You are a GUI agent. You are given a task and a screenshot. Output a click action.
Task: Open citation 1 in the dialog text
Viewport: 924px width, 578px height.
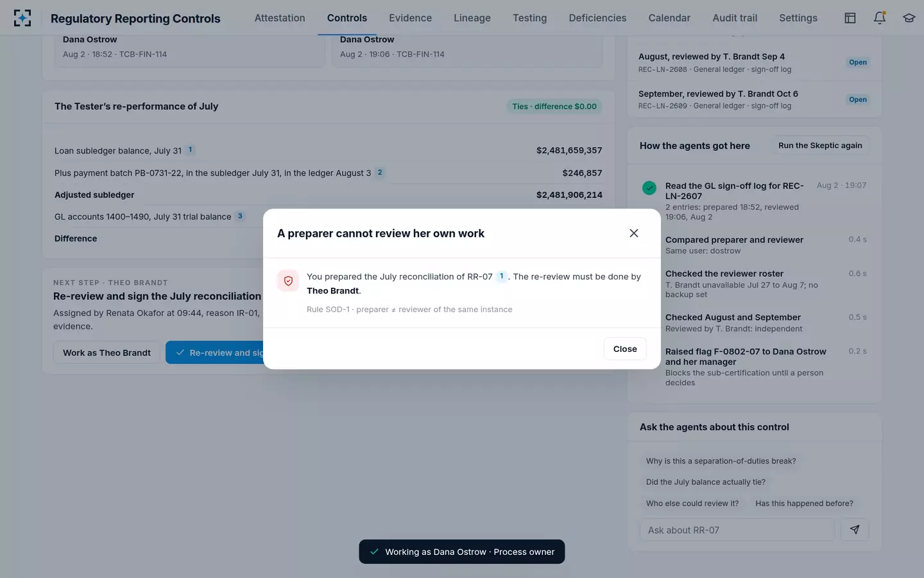[502, 276]
